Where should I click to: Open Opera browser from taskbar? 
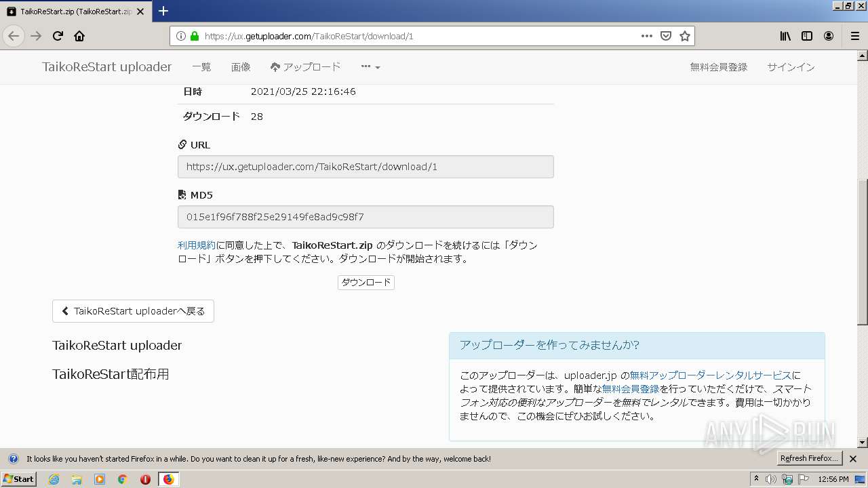pyautogui.click(x=145, y=479)
